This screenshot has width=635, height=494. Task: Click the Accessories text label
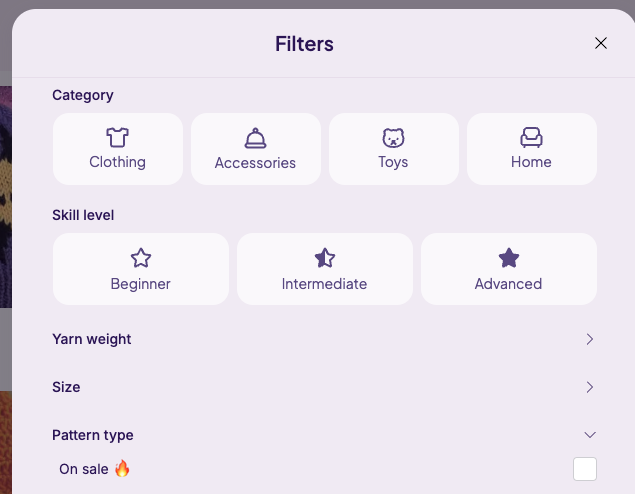tap(255, 163)
